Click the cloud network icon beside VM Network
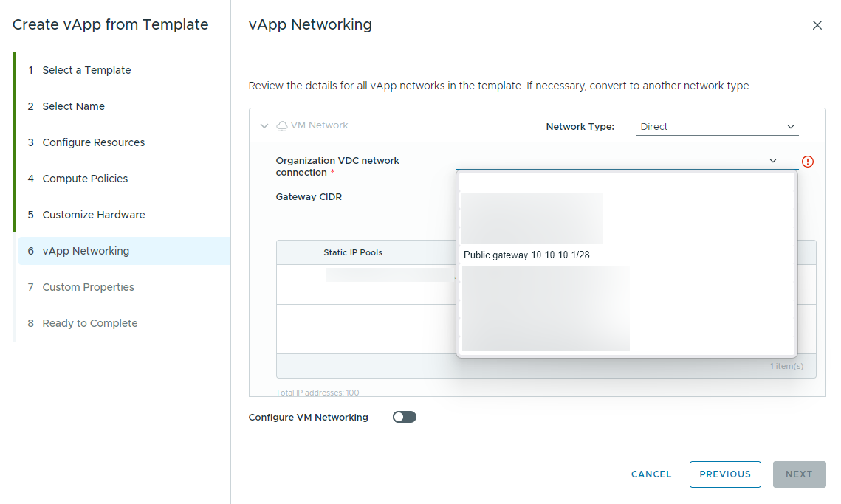Viewport: 841px width, 504px height. tap(282, 125)
